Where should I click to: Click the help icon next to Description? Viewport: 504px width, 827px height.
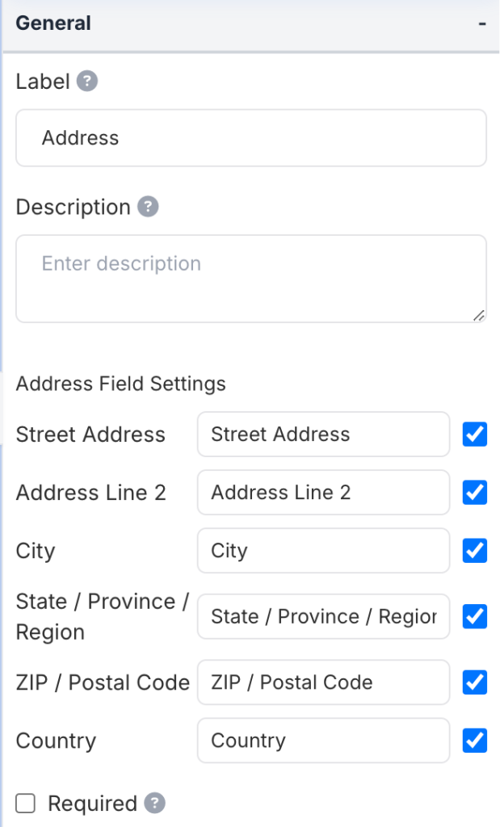(x=148, y=207)
